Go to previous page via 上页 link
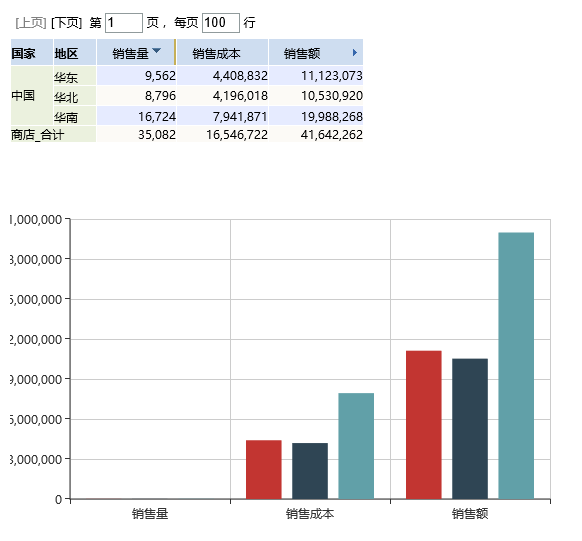Image resolution: width=582 pixels, height=541 pixels. [31, 23]
